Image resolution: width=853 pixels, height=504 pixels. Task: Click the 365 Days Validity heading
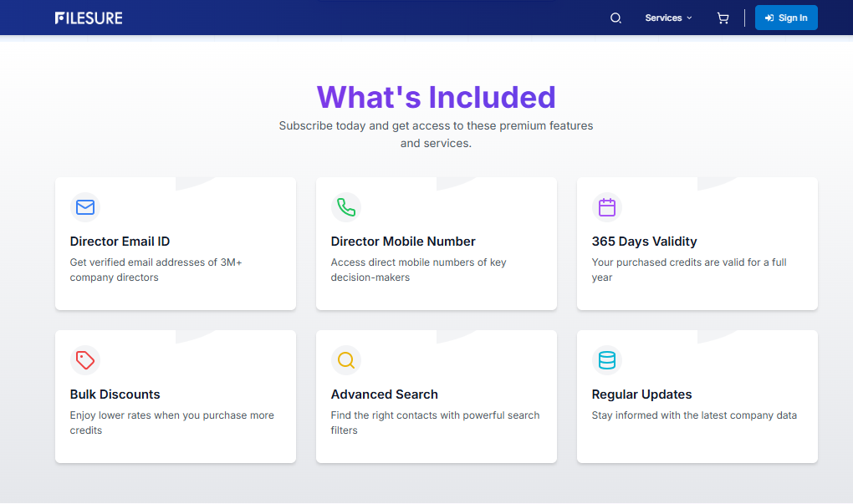(644, 242)
